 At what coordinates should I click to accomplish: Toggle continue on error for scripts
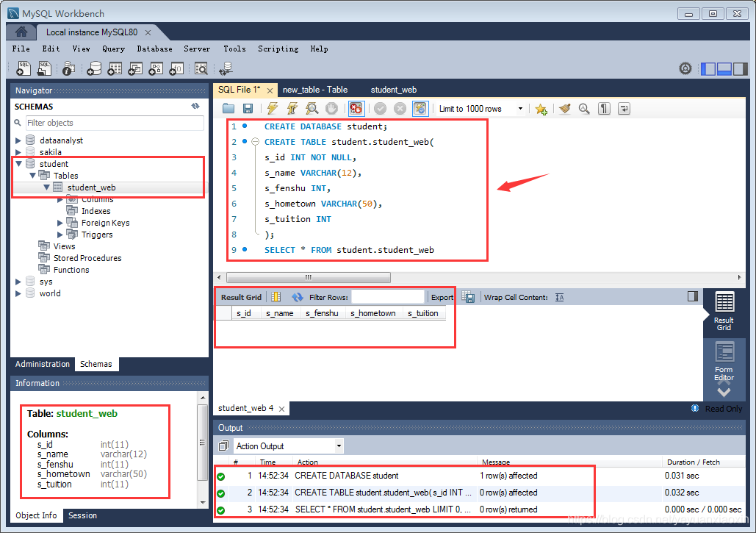[x=356, y=109]
